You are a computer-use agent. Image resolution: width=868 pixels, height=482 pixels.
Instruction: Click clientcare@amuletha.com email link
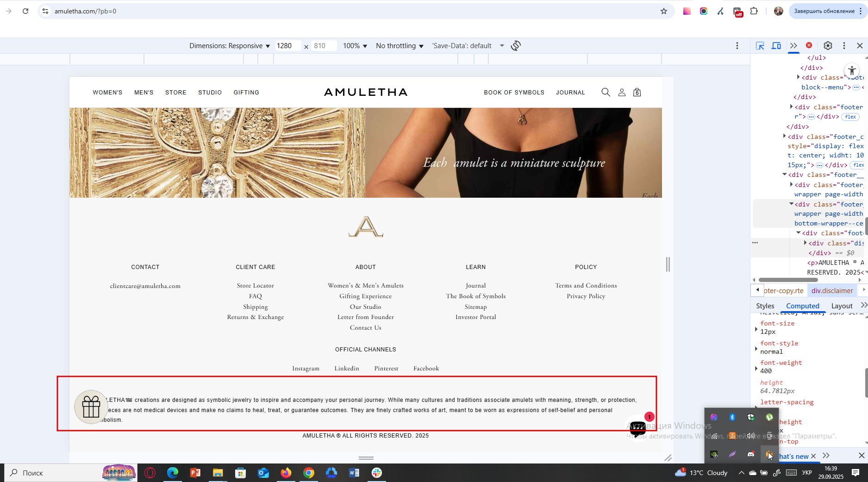[x=145, y=286]
